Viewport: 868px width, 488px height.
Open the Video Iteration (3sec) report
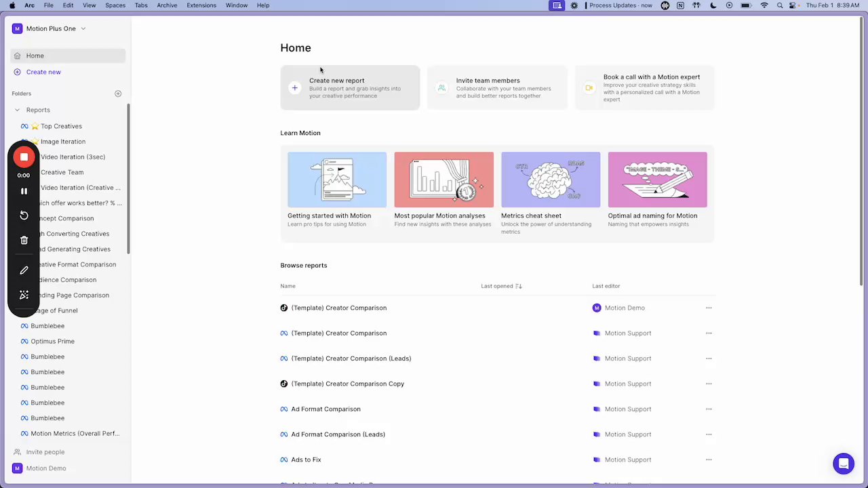point(73,157)
